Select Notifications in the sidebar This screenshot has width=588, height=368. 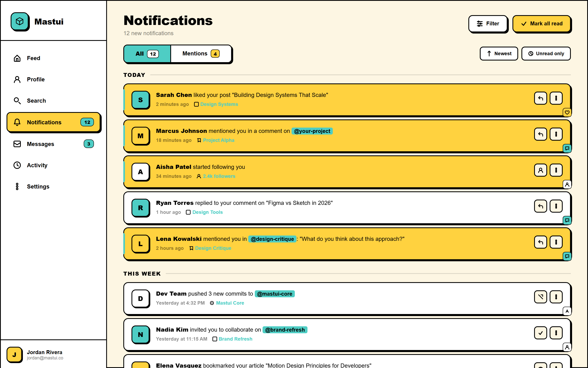[x=53, y=122]
